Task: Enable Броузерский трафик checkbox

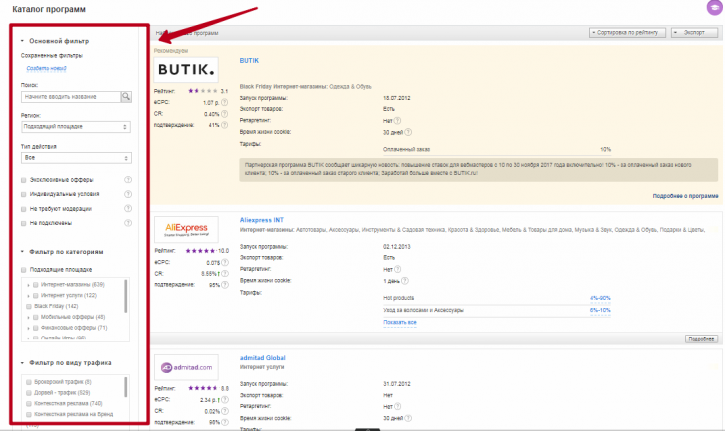Action: click(29, 382)
